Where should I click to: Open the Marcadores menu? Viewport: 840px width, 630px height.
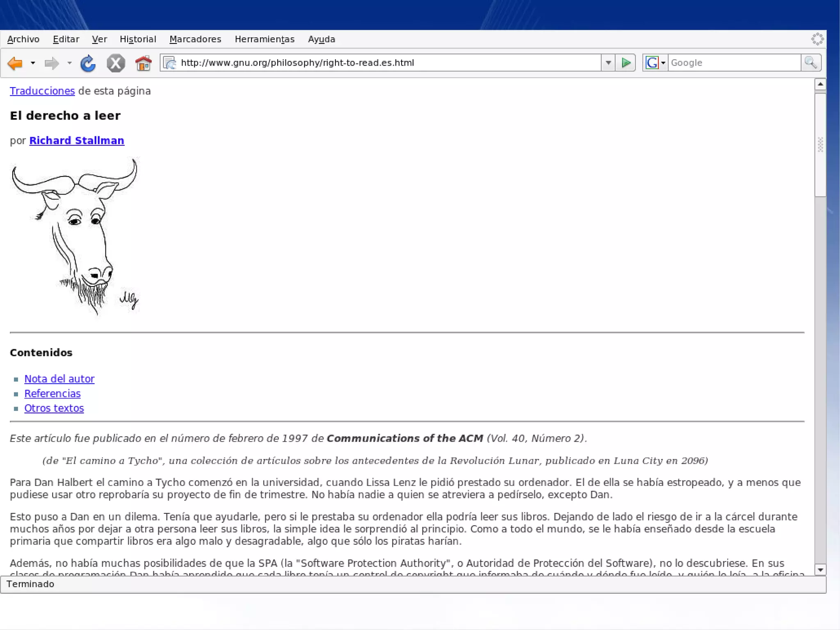[x=195, y=39]
